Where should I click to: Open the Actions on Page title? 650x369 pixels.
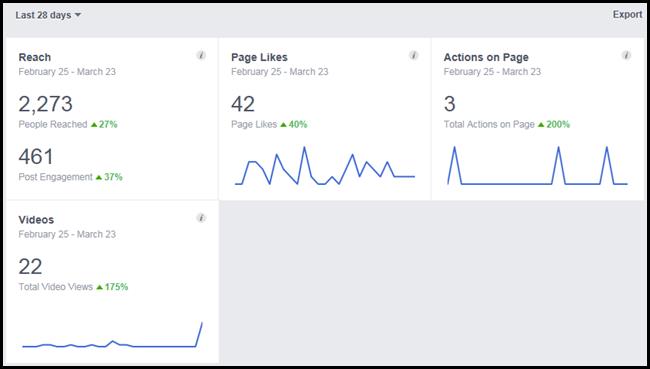486,57
